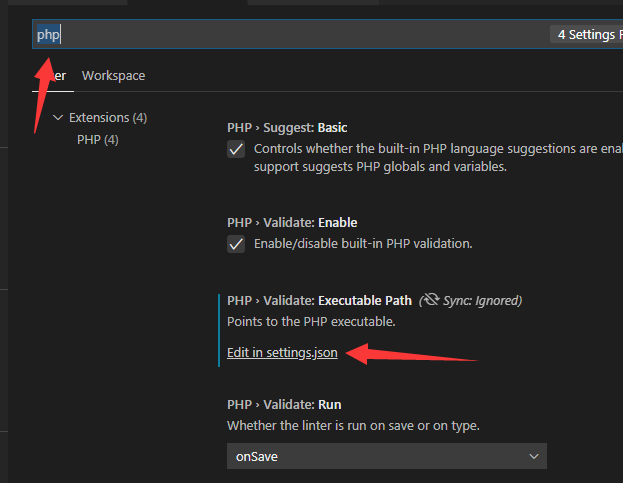The image size is (623, 483).
Task: Select PHP Validate: Enable setting title
Action: pyautogui.click(x=292, y=223)
